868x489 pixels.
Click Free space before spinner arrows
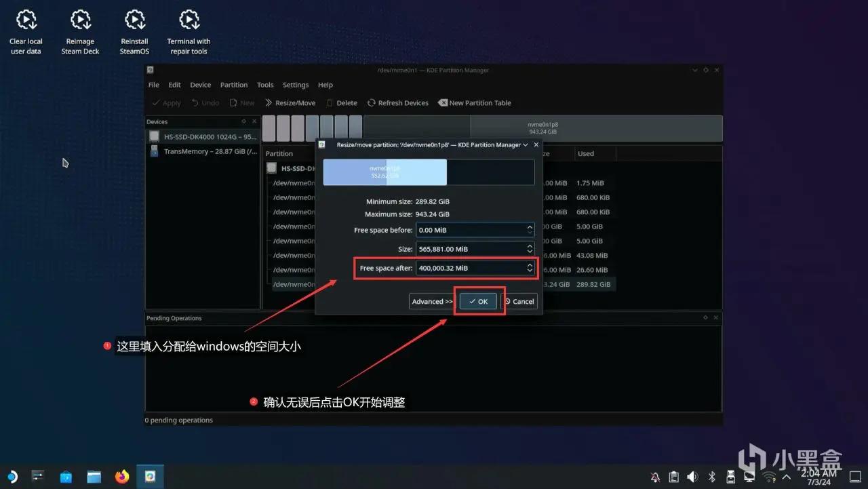click(530, 230)
